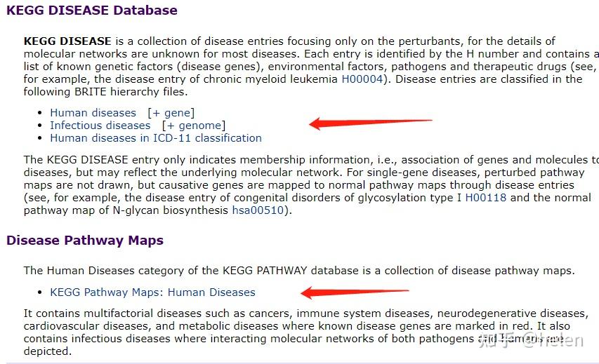The image size is (599, 364).
Task: Click the 'KEGG DISEASE Database' heading
Action: coord(91,11)
